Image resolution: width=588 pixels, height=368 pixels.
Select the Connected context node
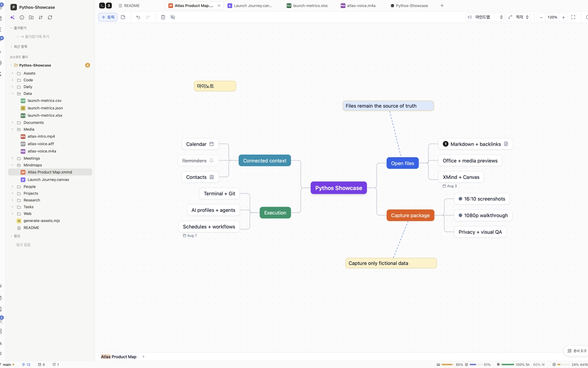265,160
